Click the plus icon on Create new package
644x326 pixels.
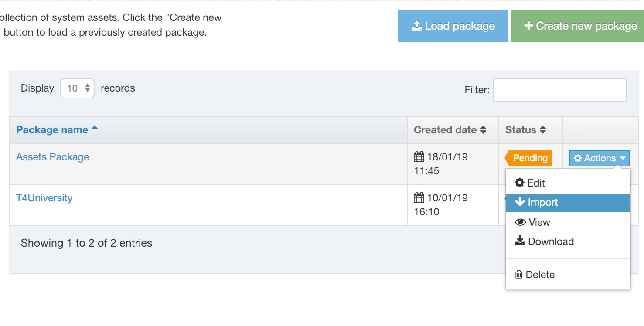click(528, 26)
